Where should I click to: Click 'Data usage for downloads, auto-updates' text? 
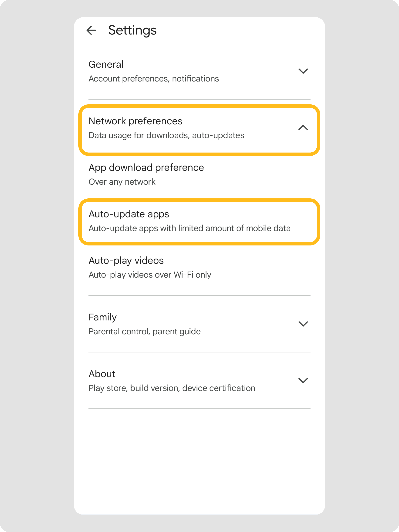pos(166,135)
